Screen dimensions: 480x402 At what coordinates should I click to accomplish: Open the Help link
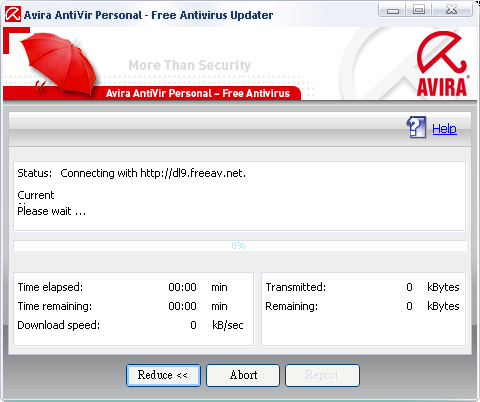point(444,129)
